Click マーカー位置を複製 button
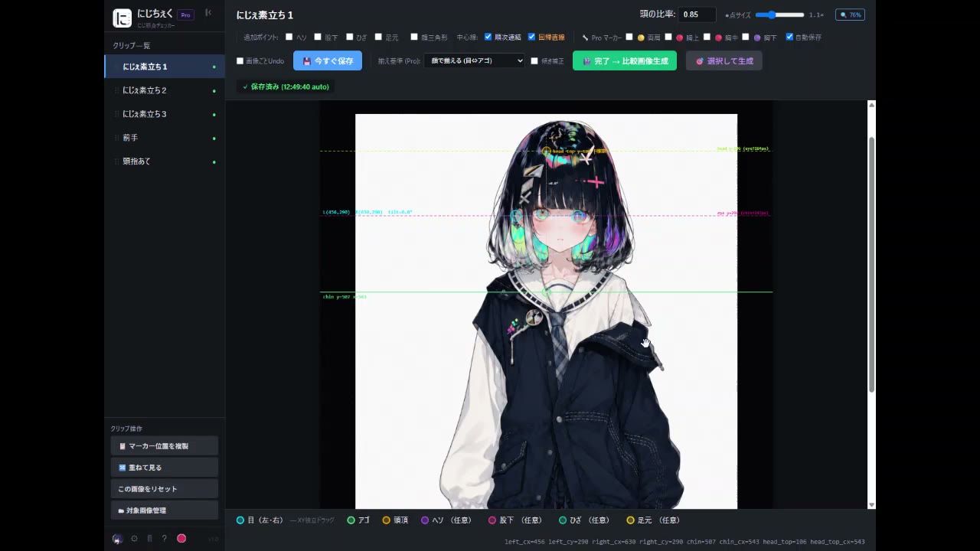Screen dimensions: 980x551 pos(165,445)
